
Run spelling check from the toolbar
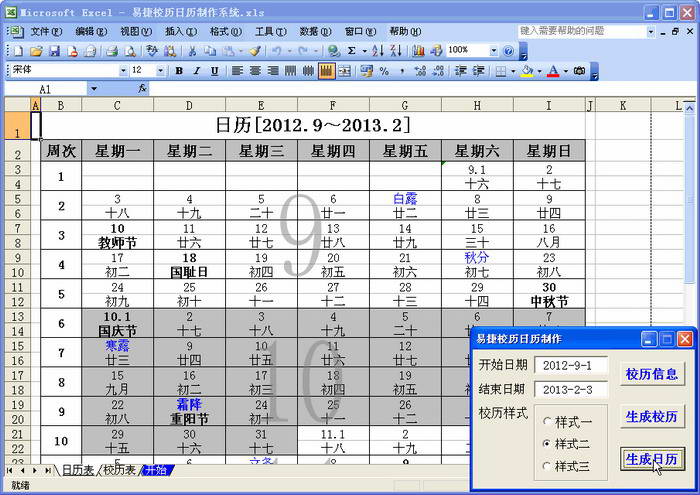pos(152,51)
